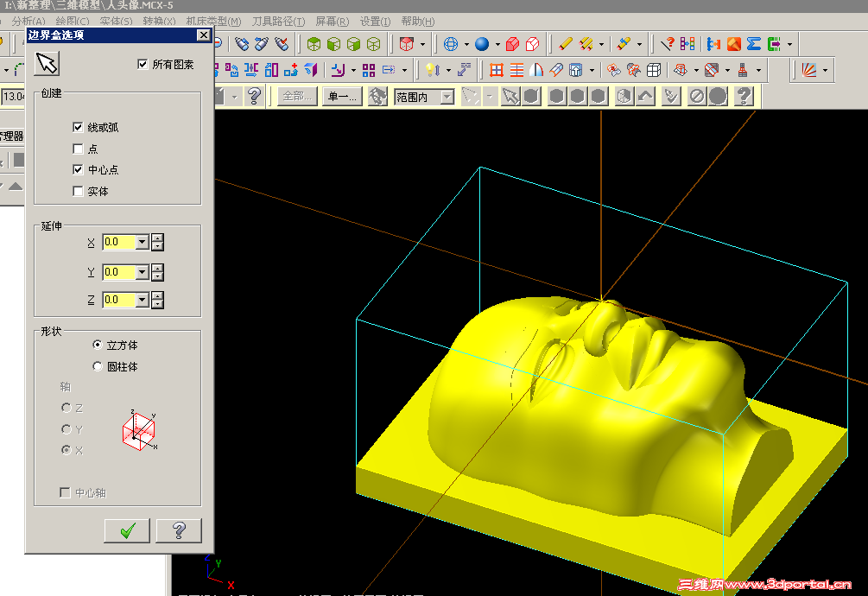Image resolution: width=868 pixels, height=596 pixels.
Task: Open the X extension value dropdown
Action: pyautogui.click(x=143, y=242)
